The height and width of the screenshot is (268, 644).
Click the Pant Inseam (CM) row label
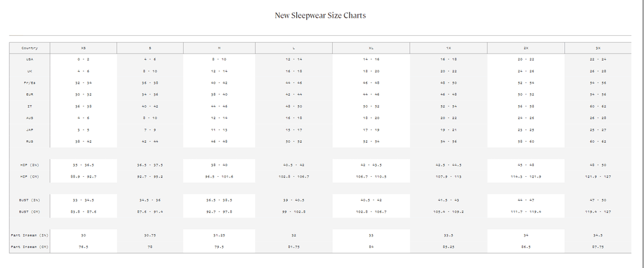pyautogui.click(x=30, y=247)
